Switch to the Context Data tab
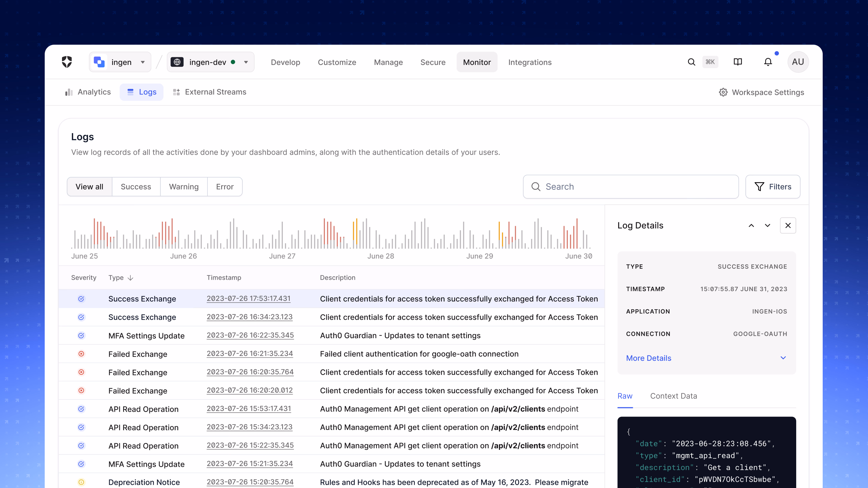The height and width of the screenshot is (488, 868). pyautogui.click(x=673, y=396)
